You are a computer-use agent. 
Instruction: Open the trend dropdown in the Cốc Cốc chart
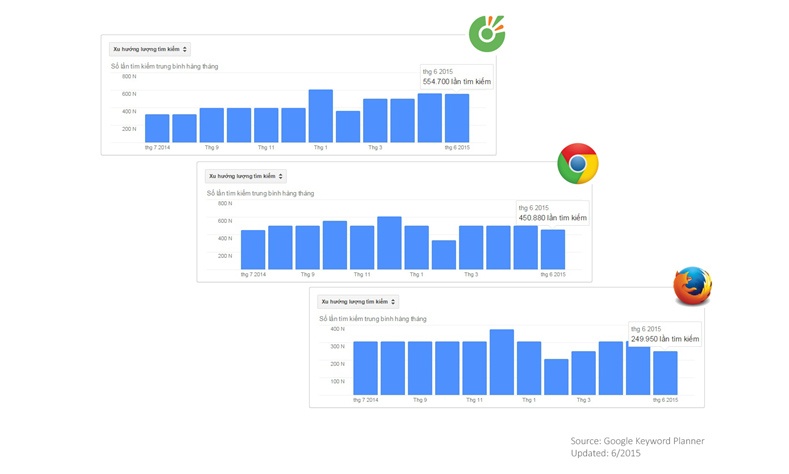[x=150, y=48]
